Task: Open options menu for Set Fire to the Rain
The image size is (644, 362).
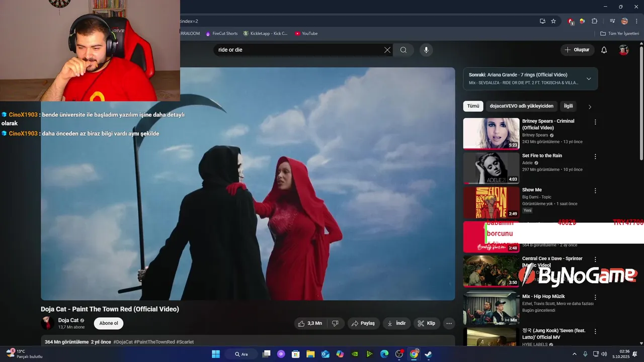Action: (595, 156)
